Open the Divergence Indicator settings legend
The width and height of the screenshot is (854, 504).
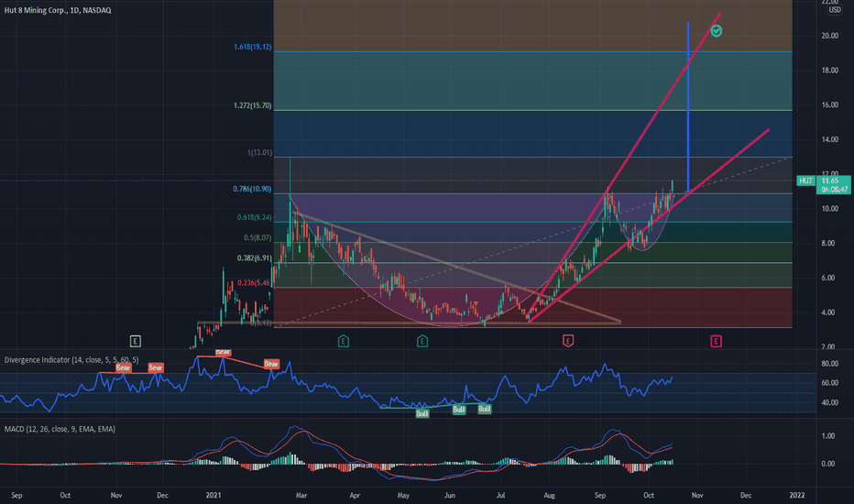(71, 359)
